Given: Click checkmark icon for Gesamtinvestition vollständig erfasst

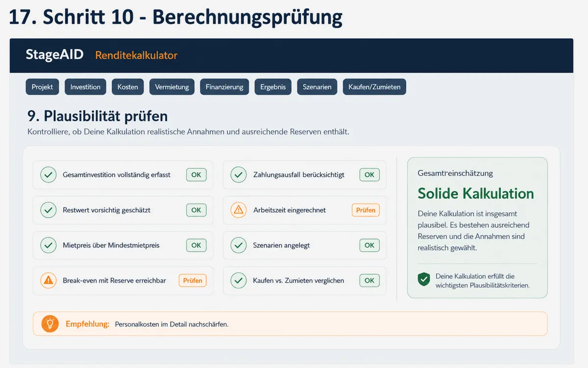Looking at the screenshot, I should 48,175.
